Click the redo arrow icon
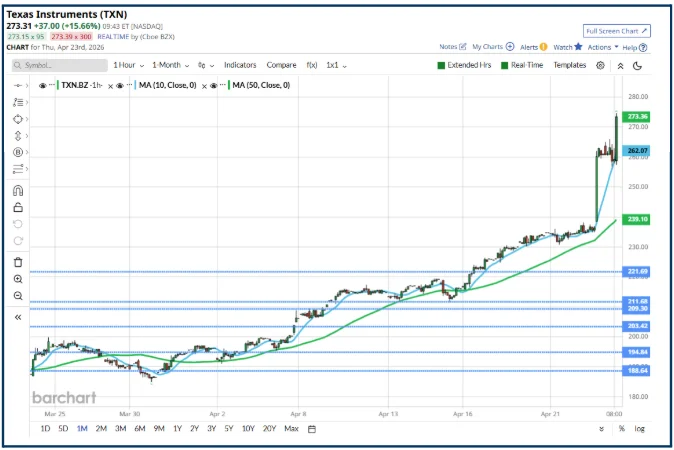Screen dimensions: 674x450 pyautogui.click(x=18, y=241)
